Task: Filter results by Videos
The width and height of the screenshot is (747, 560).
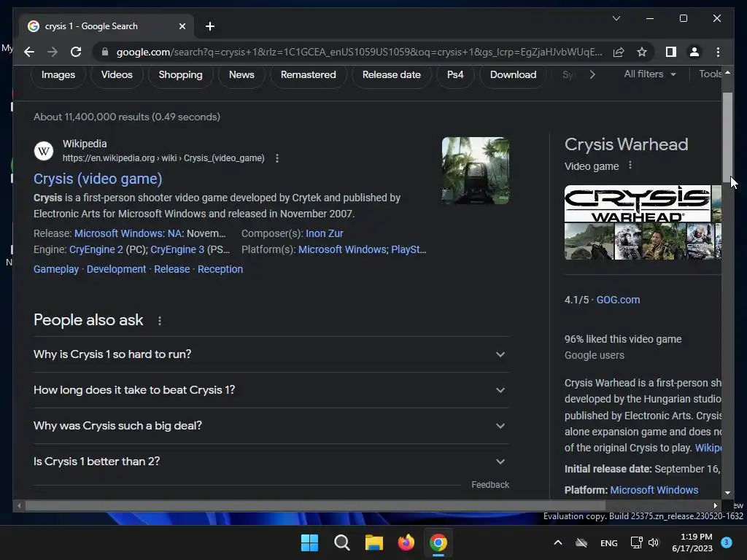Action: coord(117,75)
